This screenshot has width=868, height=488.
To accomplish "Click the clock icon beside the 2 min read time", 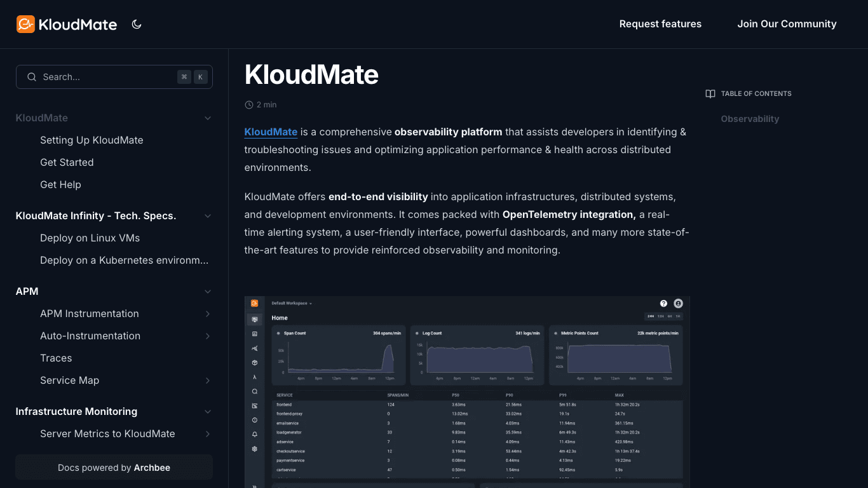I will [x=248, y=104].
